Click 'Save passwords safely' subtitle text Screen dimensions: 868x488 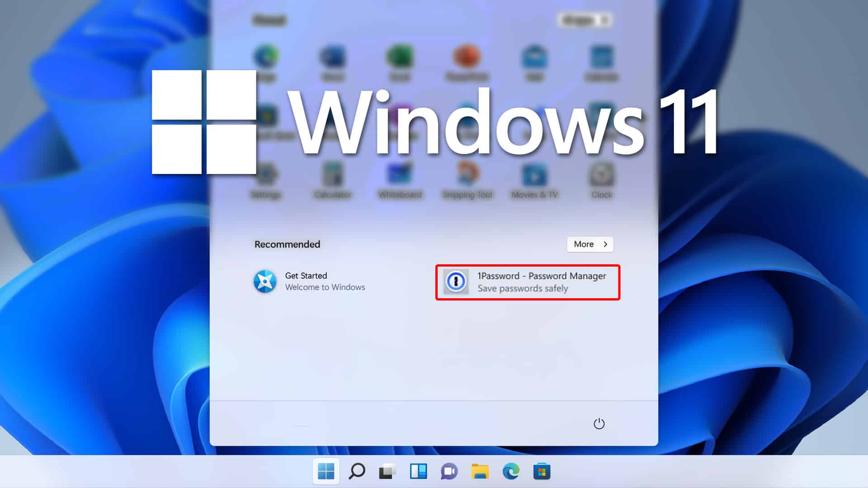tap(523, 288)
